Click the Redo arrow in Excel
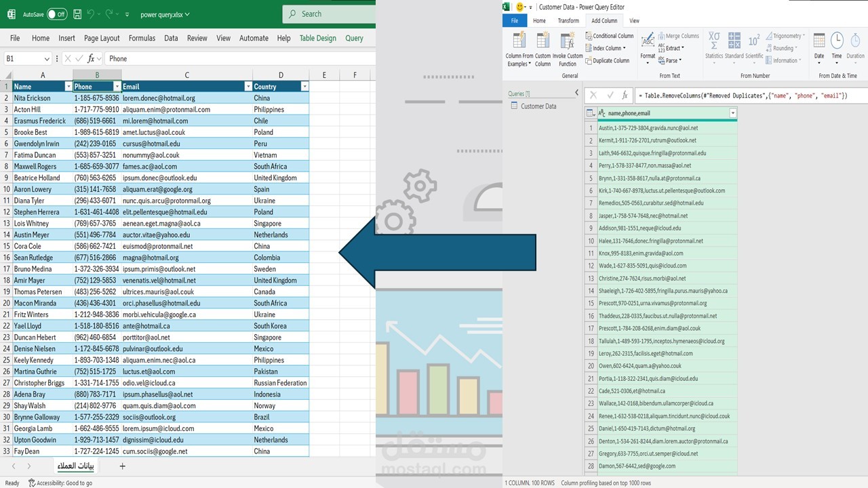Viewport: 868px width, 488px height. [x=111, y=14]
